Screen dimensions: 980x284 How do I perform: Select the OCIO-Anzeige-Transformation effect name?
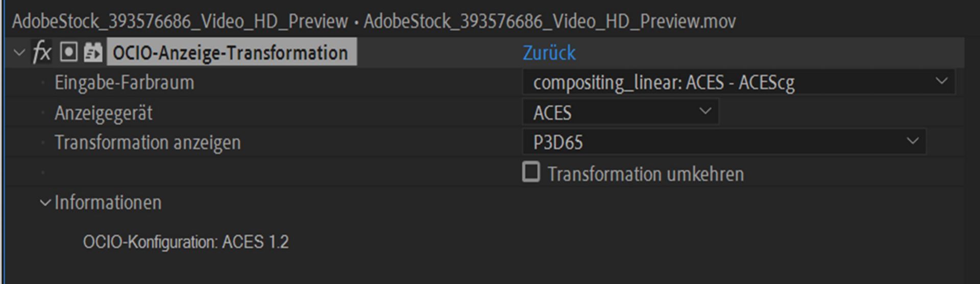pyautogui.click(x=230, y=53)
